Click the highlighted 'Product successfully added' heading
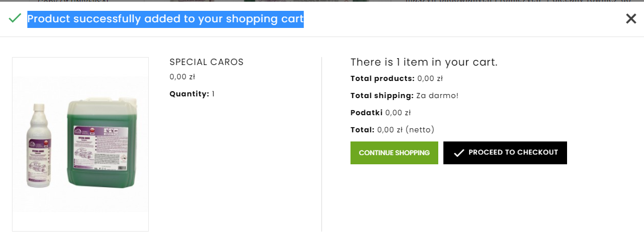The image size is (644, 247). pos(165,19)
